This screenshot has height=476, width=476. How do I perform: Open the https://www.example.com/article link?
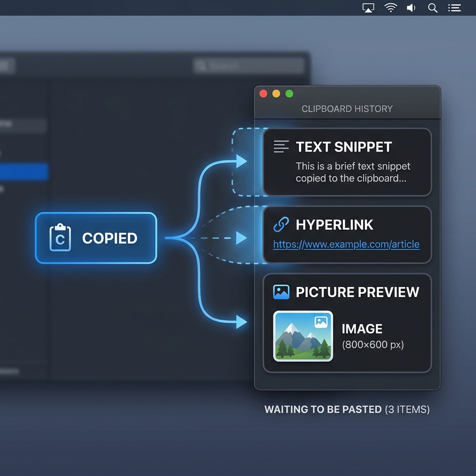click(346, 245)
